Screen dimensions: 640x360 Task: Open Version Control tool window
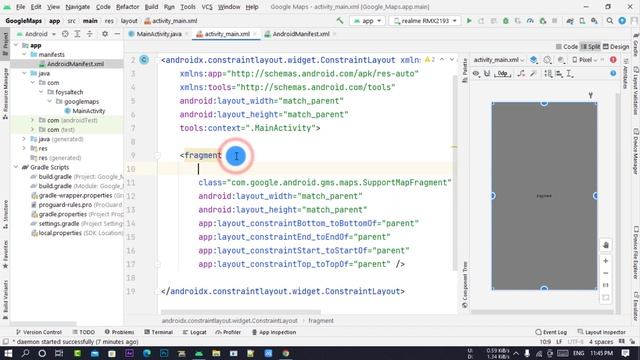pyautogui.click(x=39, y=332)
